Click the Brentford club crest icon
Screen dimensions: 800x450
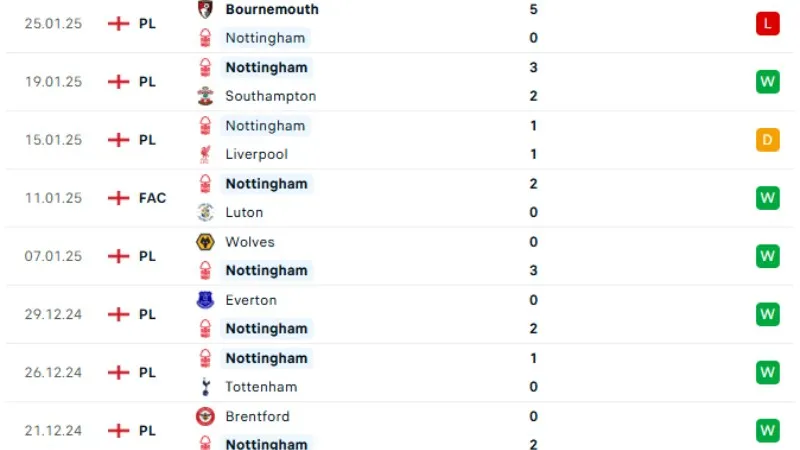[x=206, y=416]
